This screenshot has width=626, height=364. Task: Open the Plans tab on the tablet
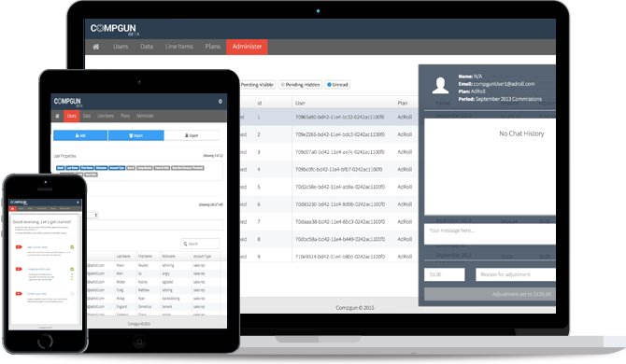pyautogui.click(x=125, y=116)
